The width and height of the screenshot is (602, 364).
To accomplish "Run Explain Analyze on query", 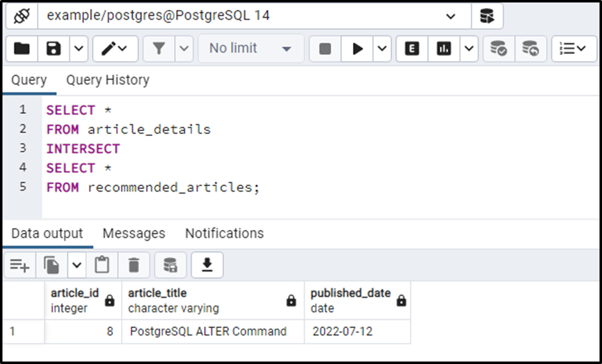I will pos(444,48).
